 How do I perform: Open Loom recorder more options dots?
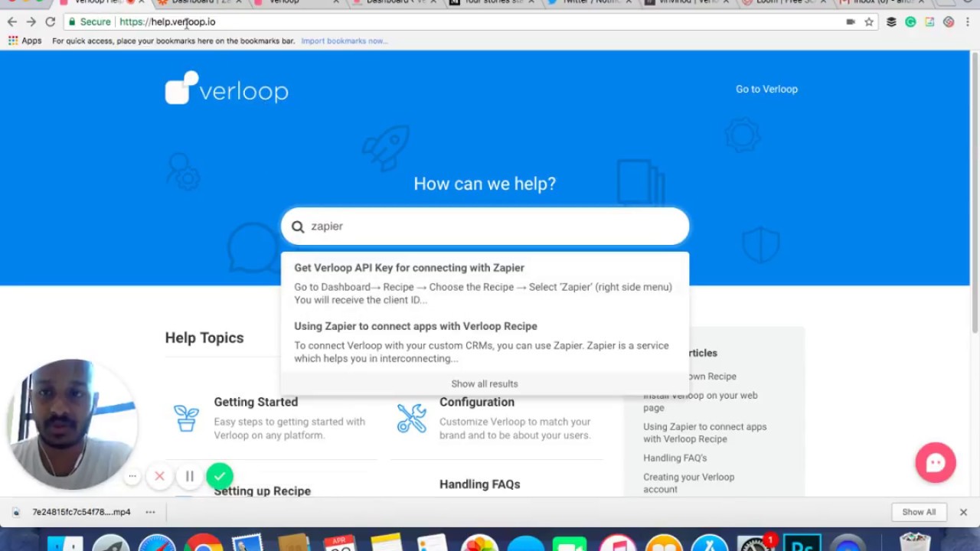[x=132, y=476]
